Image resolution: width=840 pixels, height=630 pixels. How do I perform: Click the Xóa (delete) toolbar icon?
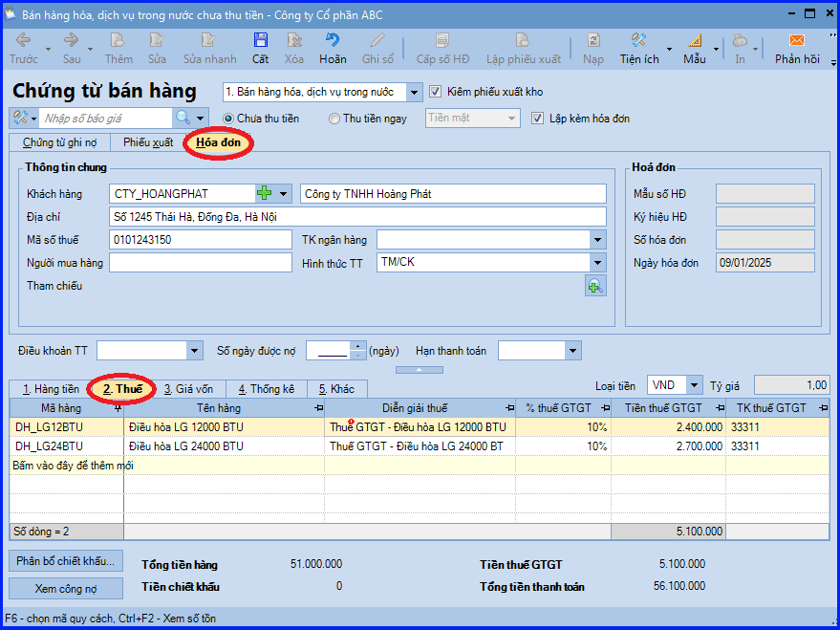pyautogui.click(x=293, y=41)
